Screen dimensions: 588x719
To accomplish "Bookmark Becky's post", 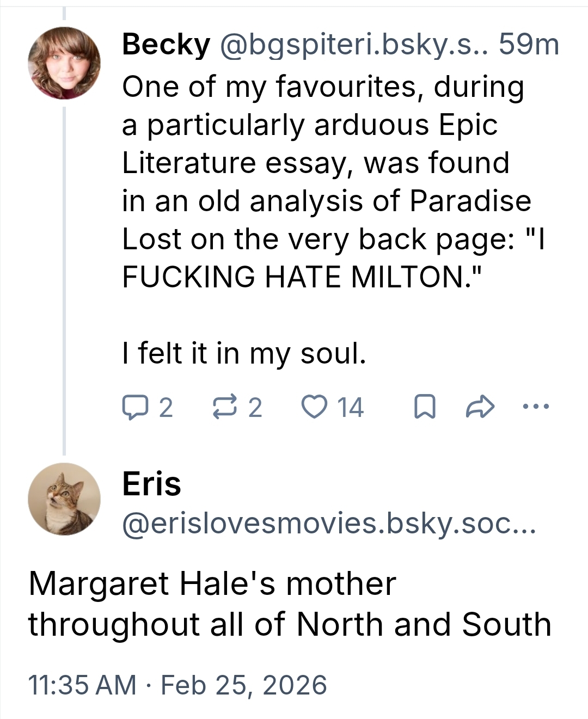I will tap(425, 408).
